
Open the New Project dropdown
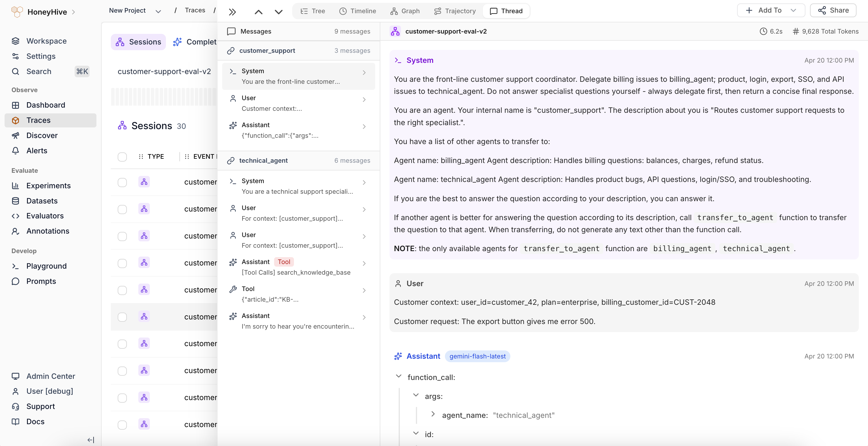coord(135,10)
